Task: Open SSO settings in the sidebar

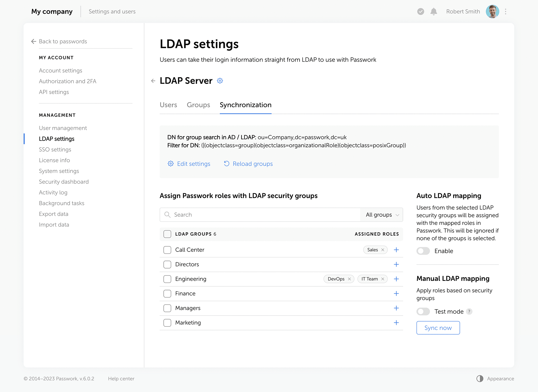Action: click(x=55, y=150)
